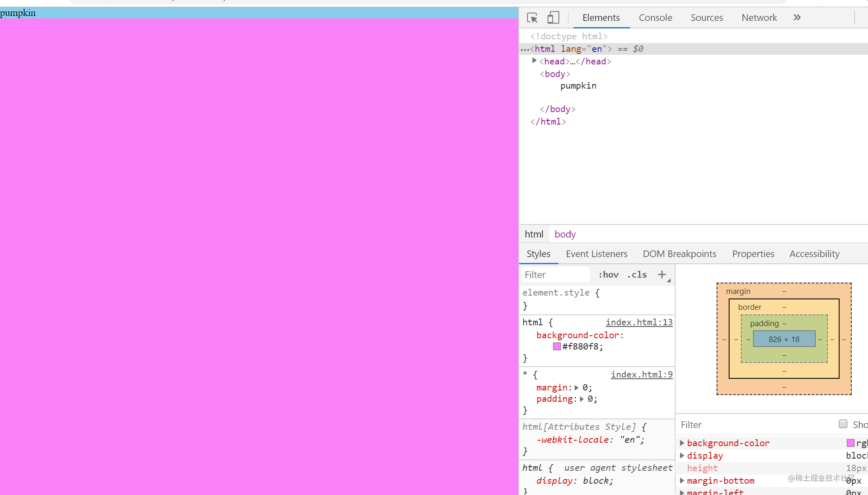Expand the padding shorthand property
The image size is (868, 495).
point(581,399)
